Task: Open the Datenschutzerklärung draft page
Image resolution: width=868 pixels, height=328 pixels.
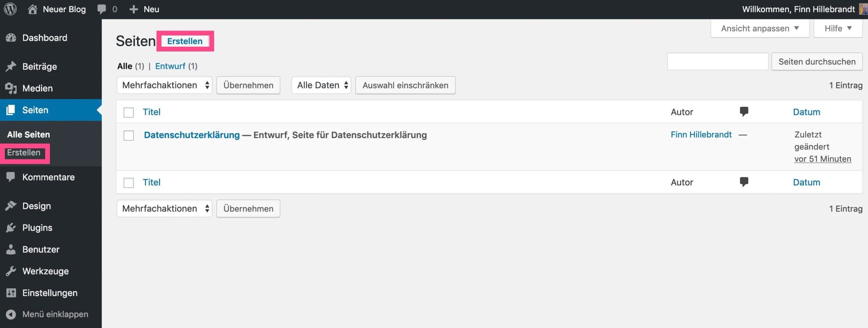Action: (x=192, y=135)
